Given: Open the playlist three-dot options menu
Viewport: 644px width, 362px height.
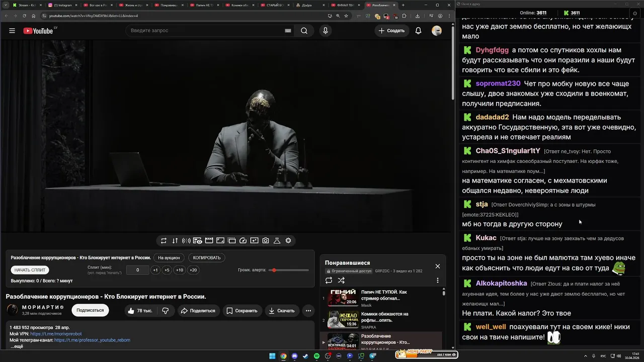Looking at the screenshot, I should [438, 281].
